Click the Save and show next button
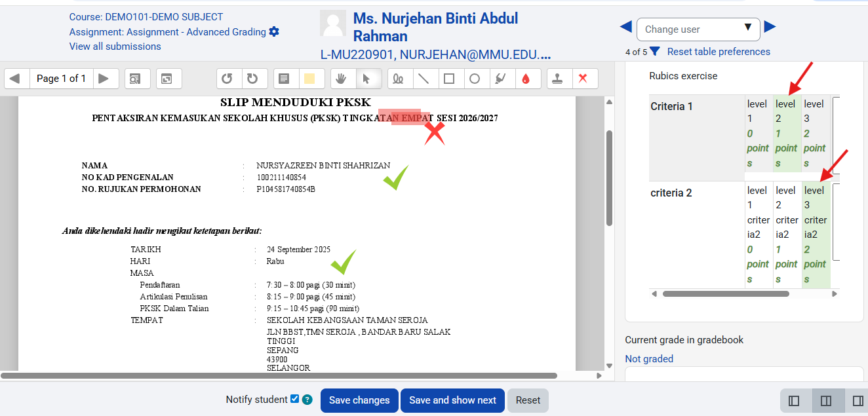868x416 pixels. point(452,400)
